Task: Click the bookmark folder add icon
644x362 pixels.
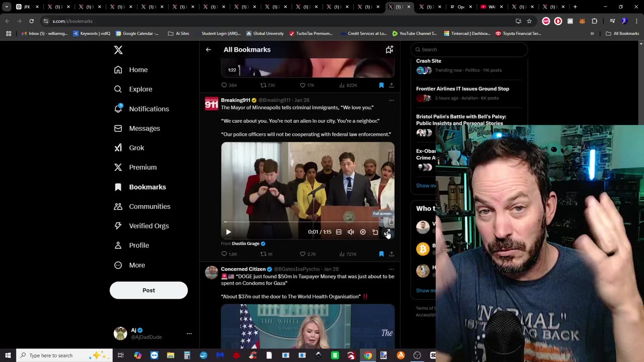Action: tap(389, 49)
